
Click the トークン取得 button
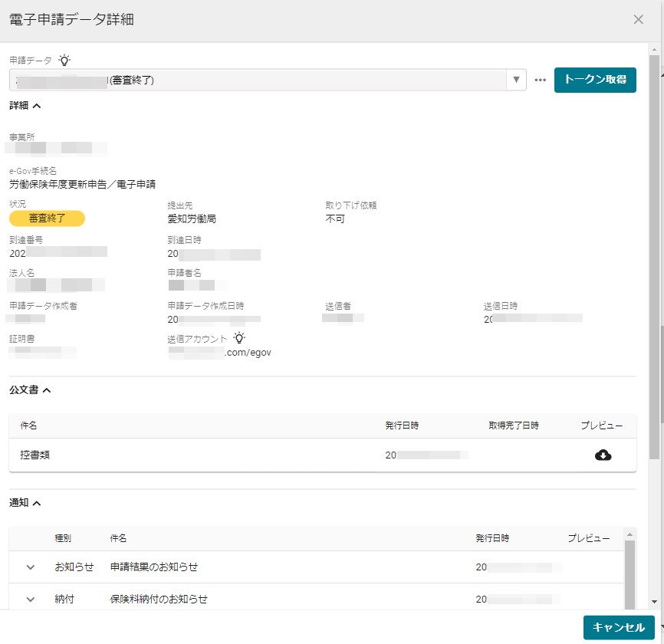tap(595, 80)
